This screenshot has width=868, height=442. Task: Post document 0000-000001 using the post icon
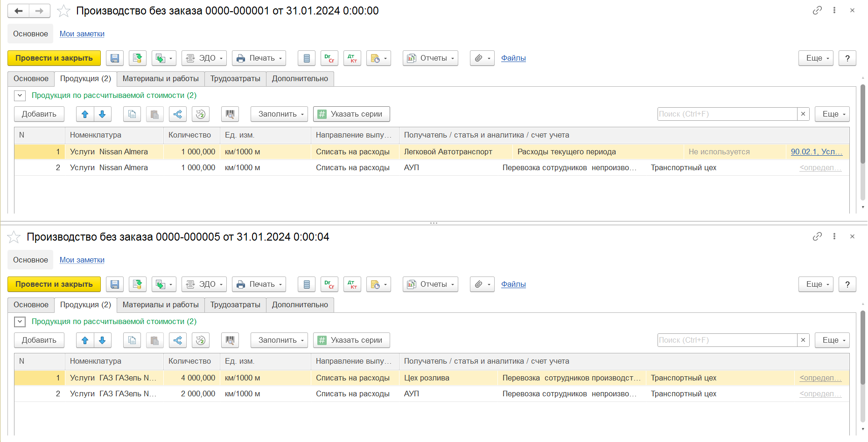pyautogui.click(x=138, y=58)
